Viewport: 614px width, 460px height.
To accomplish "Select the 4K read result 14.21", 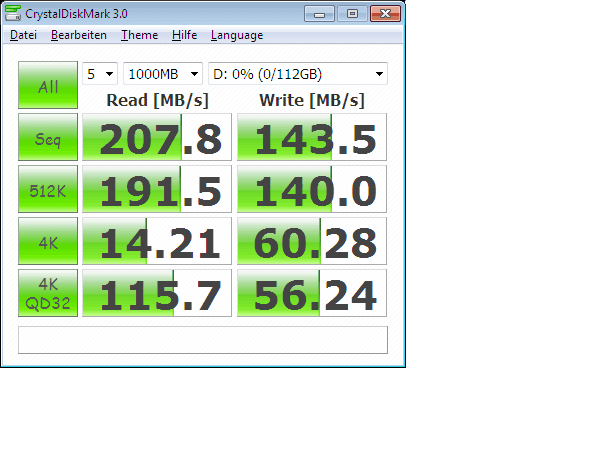I will pyautogui.click(x=157, y=241).
